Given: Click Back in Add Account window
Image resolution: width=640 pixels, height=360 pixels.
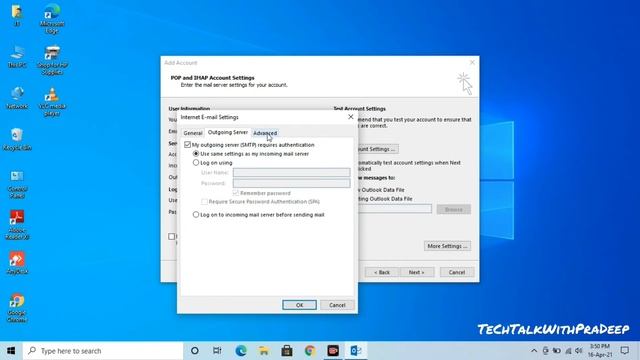Looking at the screenshot, I should click(x=382, y=272).
